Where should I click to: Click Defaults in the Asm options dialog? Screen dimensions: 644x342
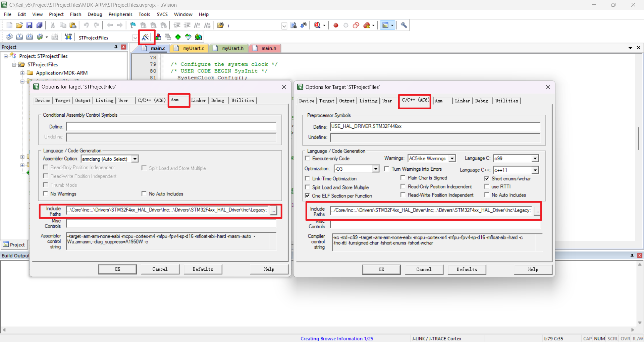pyautogui.click(x=203, y=269)
